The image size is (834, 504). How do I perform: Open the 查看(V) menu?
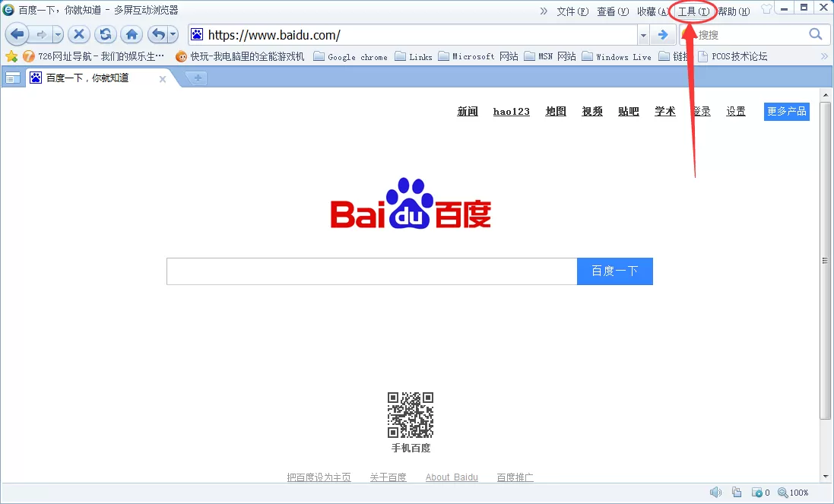pyautogui.click(x=613, y=11)
